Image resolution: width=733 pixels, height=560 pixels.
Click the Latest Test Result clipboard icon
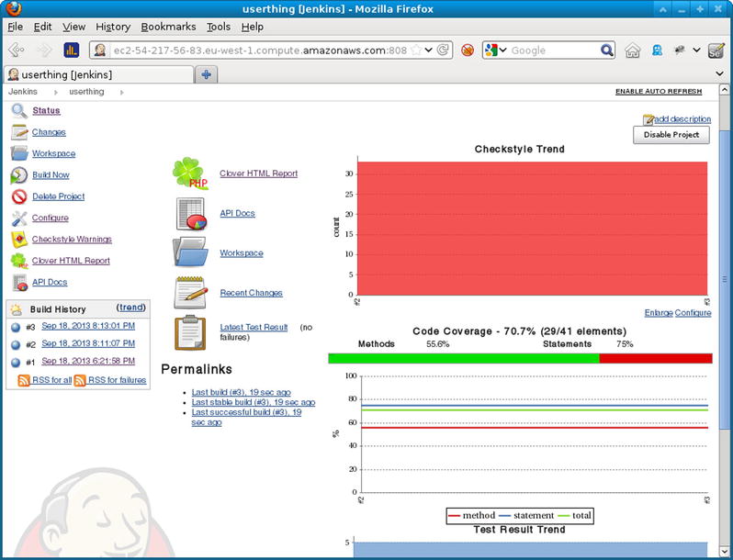[190, 331]
